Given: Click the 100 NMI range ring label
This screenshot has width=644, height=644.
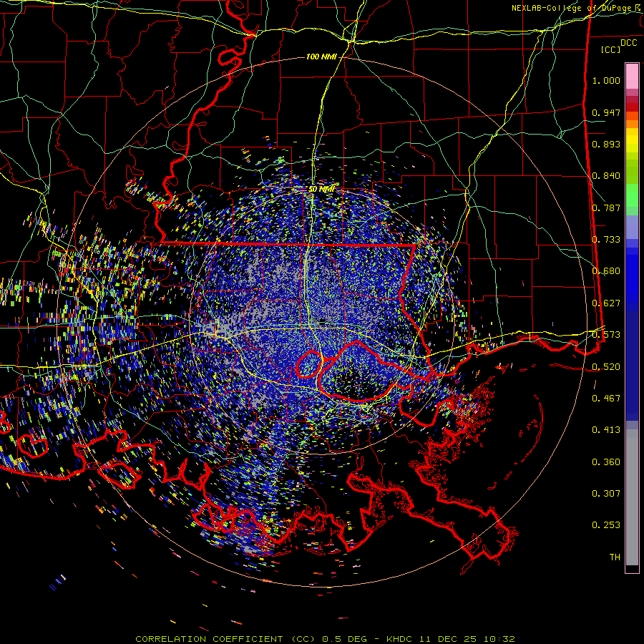Looking at the screenshot, I should pyautogui.click(x=321, y=57).
